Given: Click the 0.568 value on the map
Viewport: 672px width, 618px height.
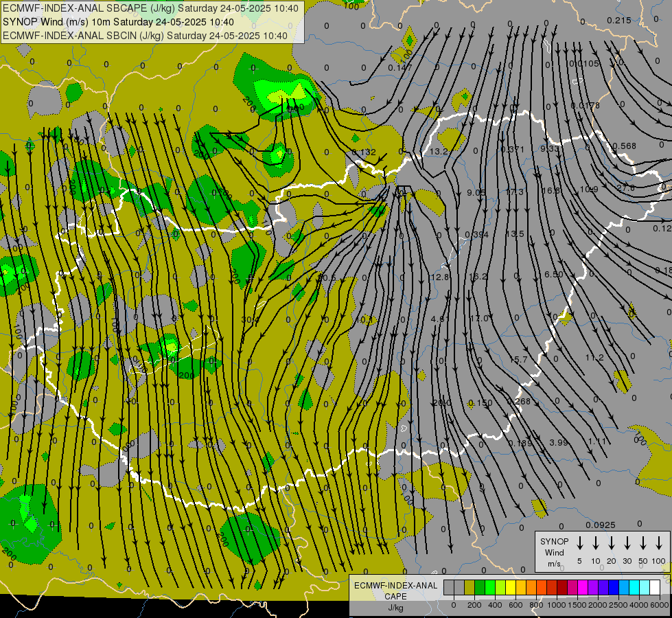Looking at the screenshot, I should point(625,146).
